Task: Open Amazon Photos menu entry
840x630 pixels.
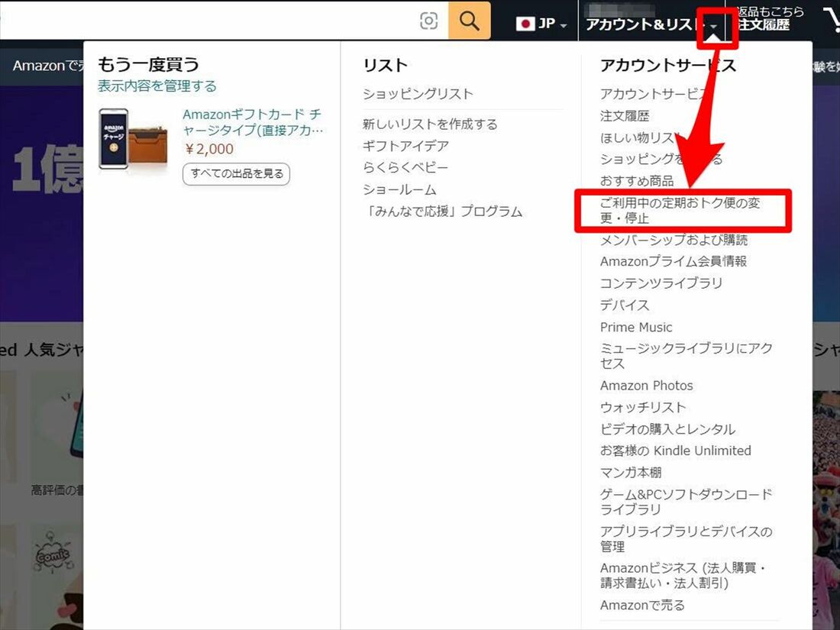Action: [x=647, y=385]
